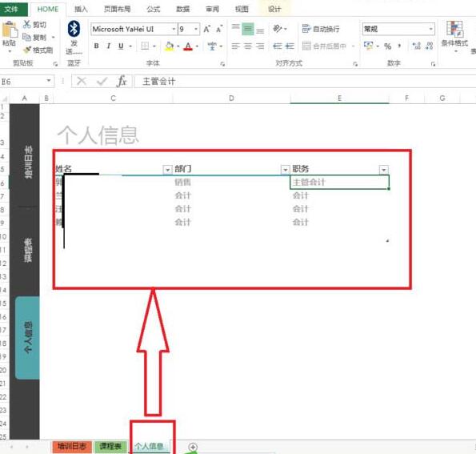Image resolution: width=476 pixels, height=454 pixels.
Task: Switch to the 插入 (Insert) tab
Action: [x=81, y=9]
